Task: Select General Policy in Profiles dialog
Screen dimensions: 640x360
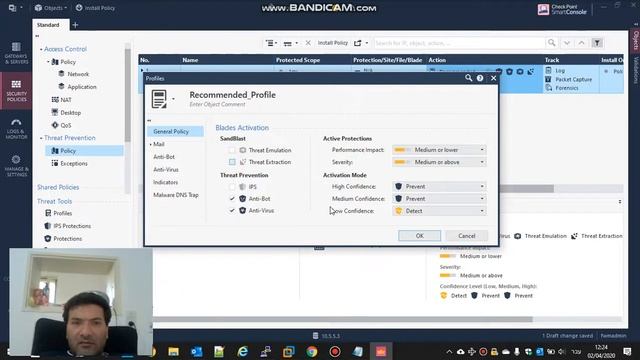Action: 175,131
